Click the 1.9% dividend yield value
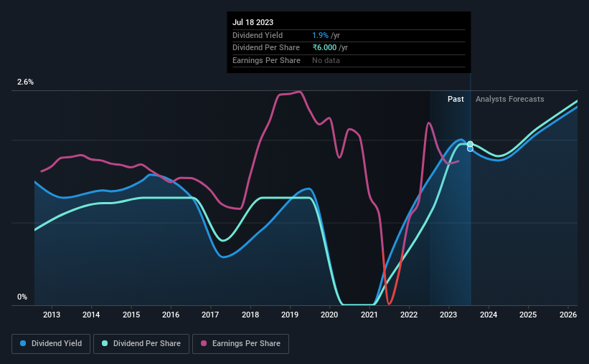 coord(320,35)
